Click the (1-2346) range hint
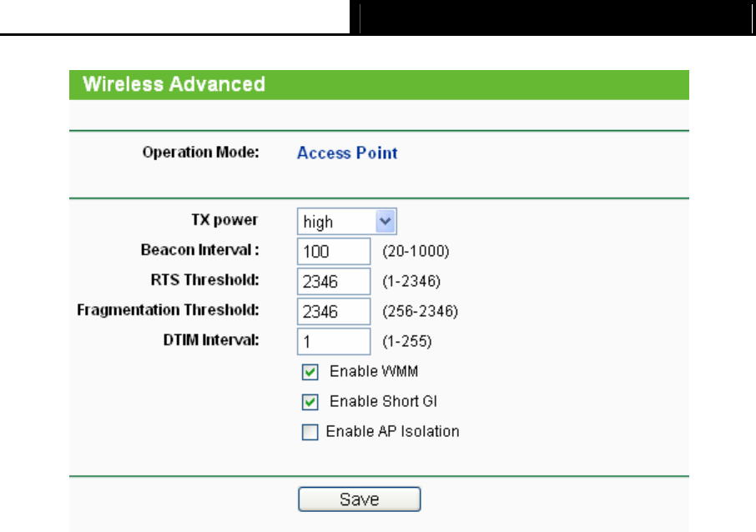The height and width of the screenshot is (532, 756). [x=411, y=281]
